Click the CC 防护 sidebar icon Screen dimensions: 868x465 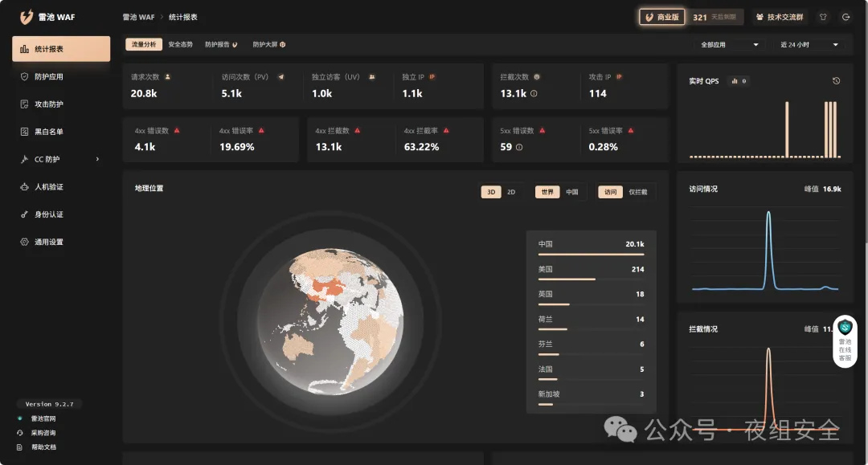tap(24, 159)
